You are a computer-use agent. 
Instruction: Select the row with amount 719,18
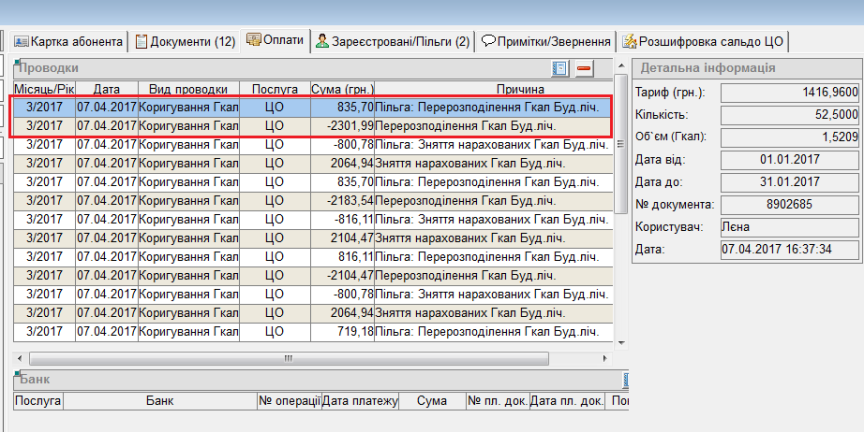point(310,332)
